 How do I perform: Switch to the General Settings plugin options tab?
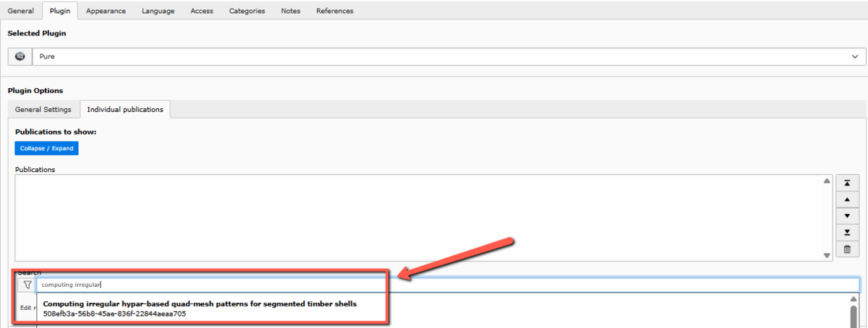pyautogui.click(x=43, y=109)
